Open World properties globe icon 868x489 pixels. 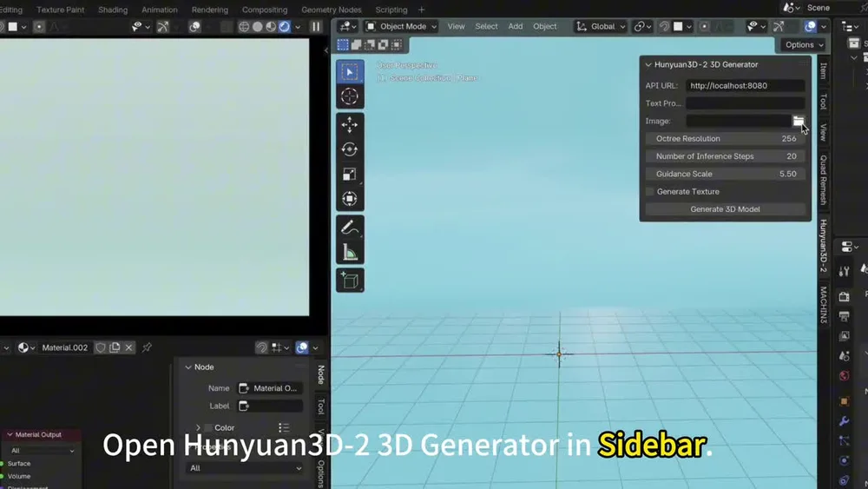click(x=844, y=376)
